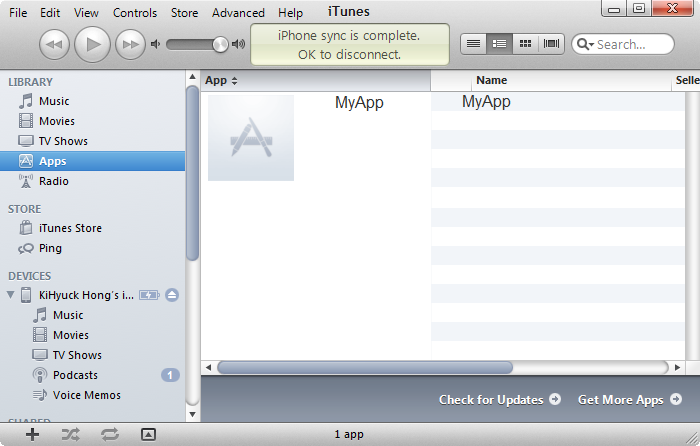Viewport: 700px width, 446px height.
Task: Open the Help menu
Action: click(x=290, y=13)
